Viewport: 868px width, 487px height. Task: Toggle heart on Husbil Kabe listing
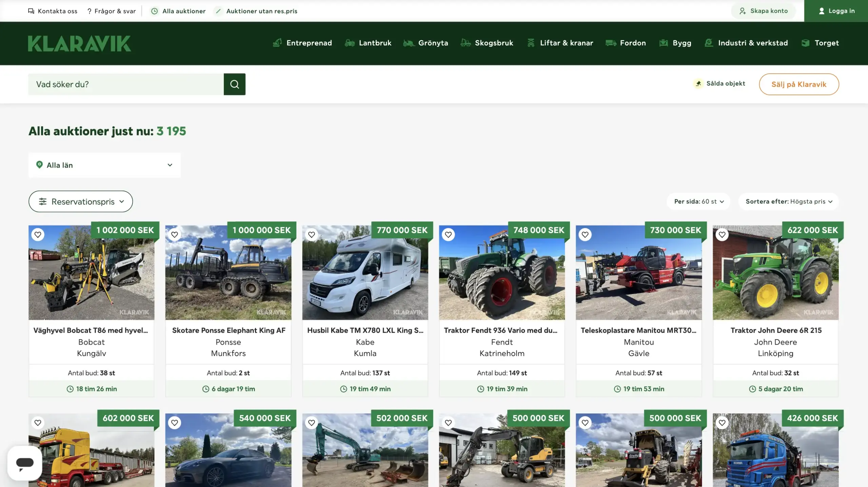(311, 235)
